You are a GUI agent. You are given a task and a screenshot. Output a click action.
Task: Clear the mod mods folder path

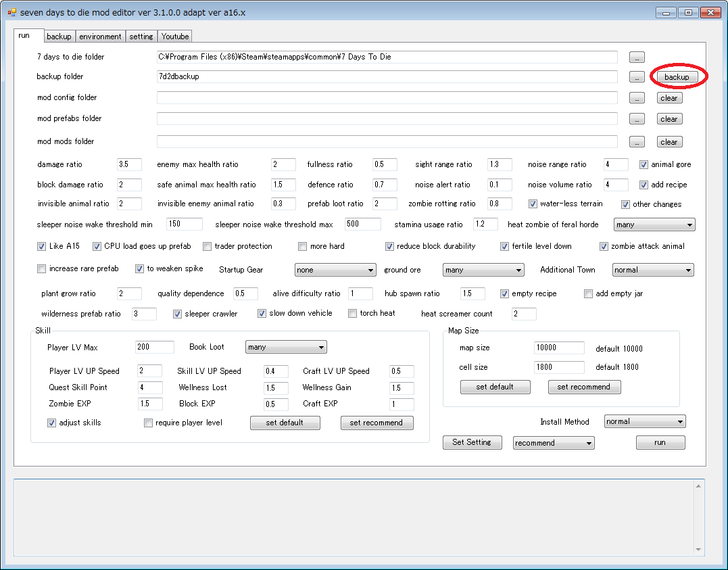(669, 142)
